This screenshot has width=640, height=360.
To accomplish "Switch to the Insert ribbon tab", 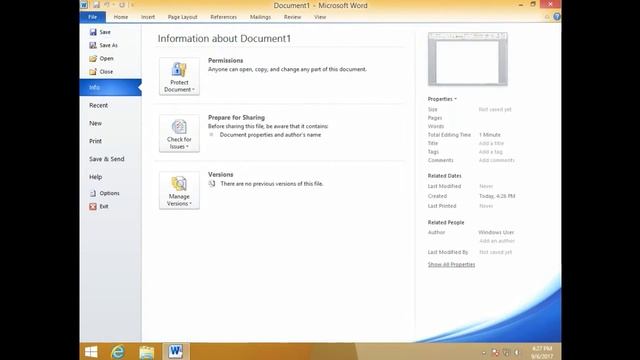I will [x=148, y=17].
